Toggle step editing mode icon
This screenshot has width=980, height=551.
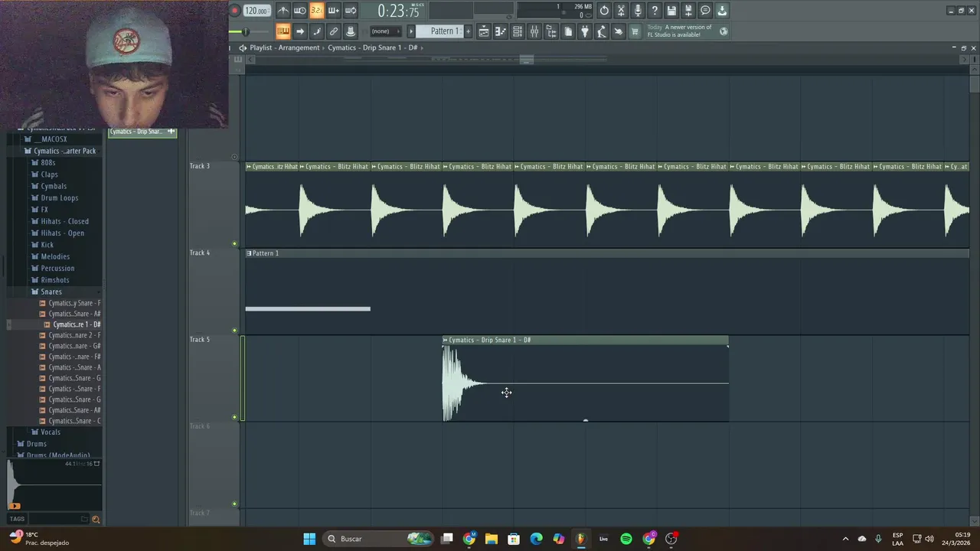[x=317, y=31]
